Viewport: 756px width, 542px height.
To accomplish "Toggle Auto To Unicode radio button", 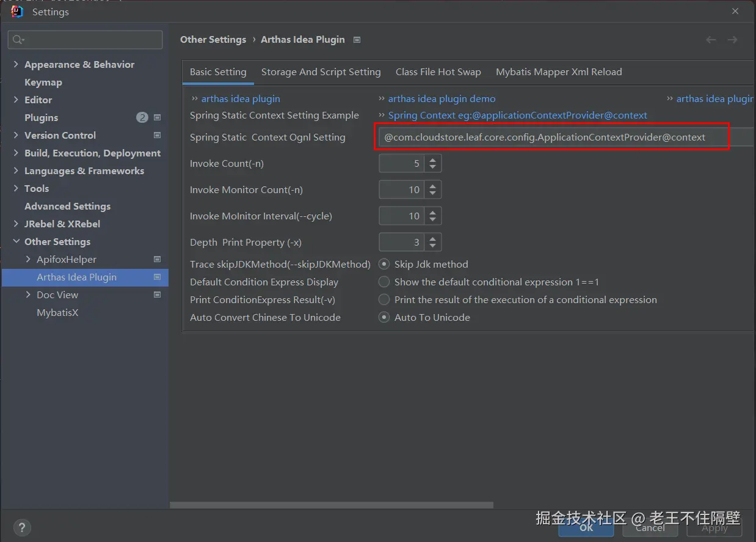I will [384, 317].
